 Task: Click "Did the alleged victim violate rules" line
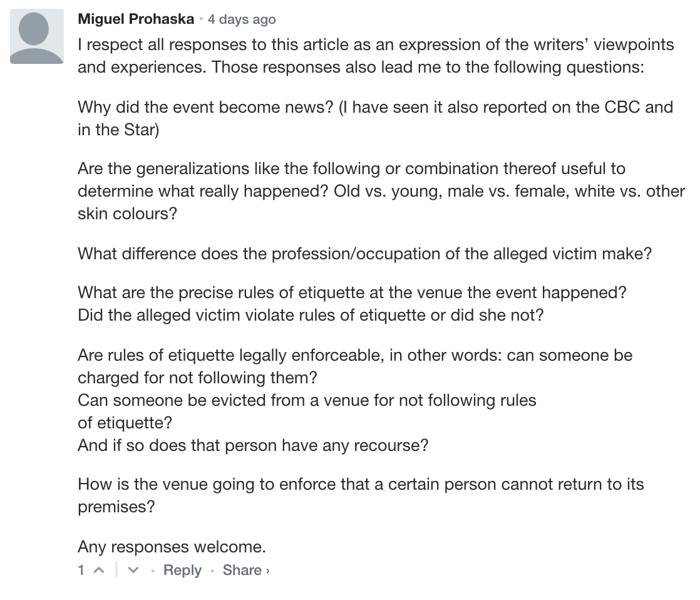pyautogui.click(x=311, y=315)
